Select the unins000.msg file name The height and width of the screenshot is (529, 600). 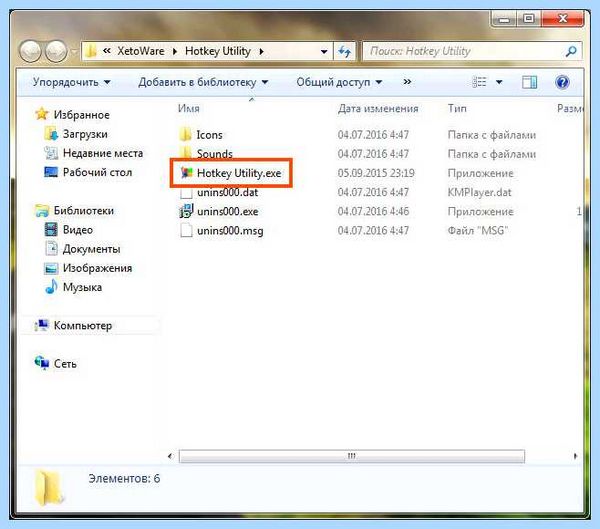pyautogui.click(x=230, y=230)
